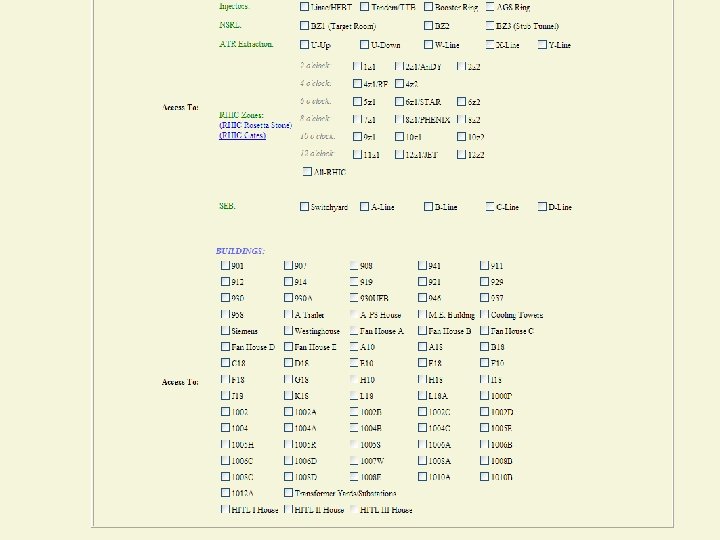Select building 919 checkbox

tap(354, 281)
